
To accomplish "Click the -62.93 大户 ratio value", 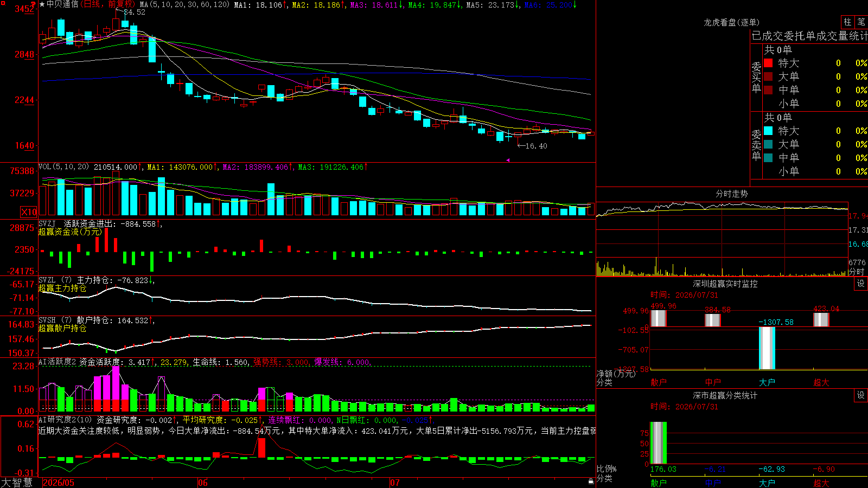I will click(771, 469).
